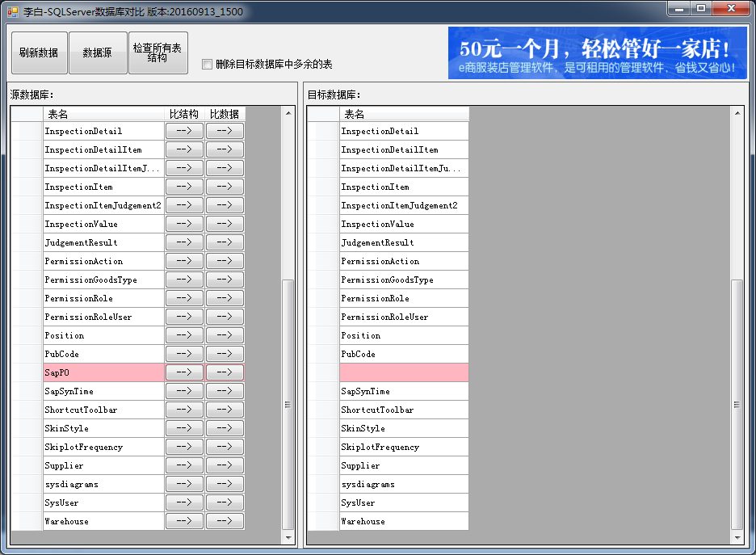Image resolution: width=756 pixels, height=555 pixels.
Task: Compare structure for InspectionDetail row
Action: pyautogui.click(x=184, y=131)
